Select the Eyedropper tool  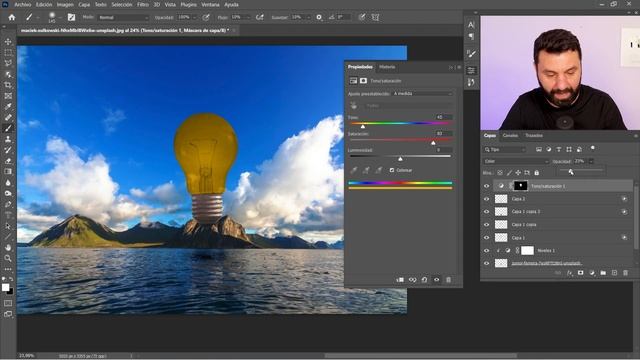tap(8, 107)
